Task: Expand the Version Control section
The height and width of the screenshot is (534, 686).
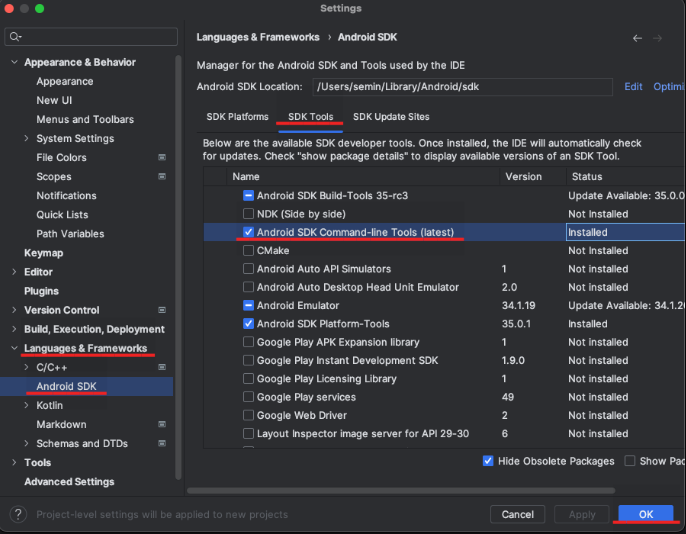Action: tap(14, 310)
